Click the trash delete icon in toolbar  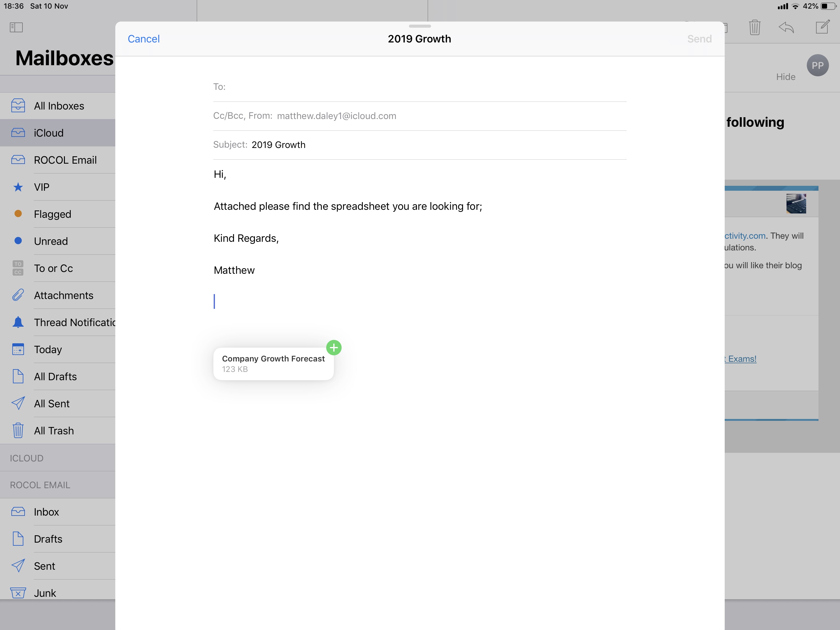(754, 27)
